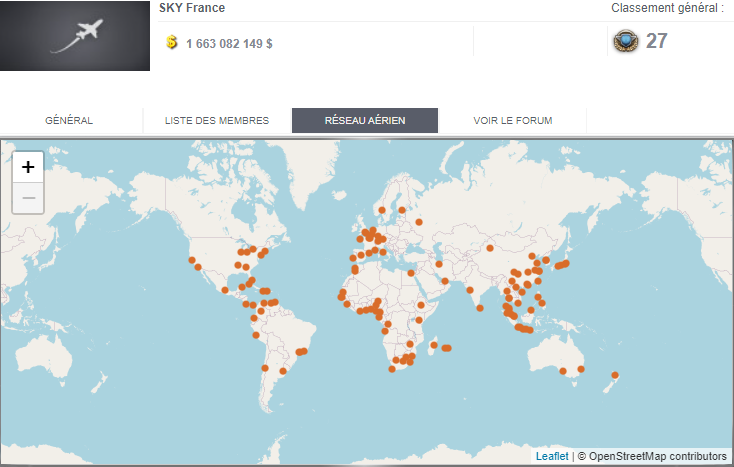Click the SKY France alliance name
734x467 pixels.
tap(192, 8)
